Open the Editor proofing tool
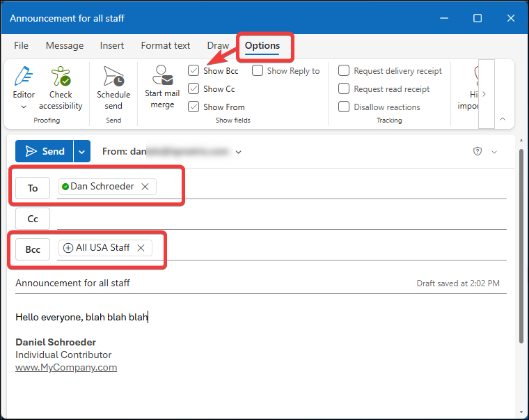The image size is (529, 420). 23,83
